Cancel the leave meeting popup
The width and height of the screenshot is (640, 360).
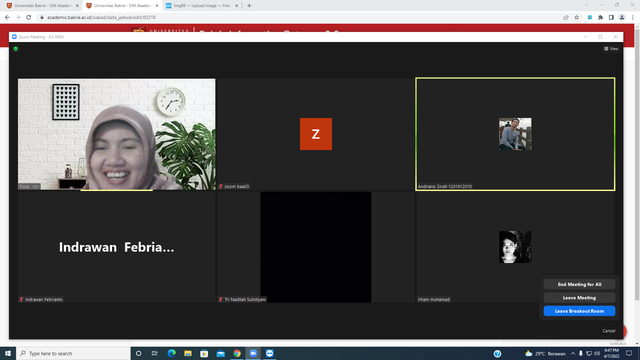point(609,331)
